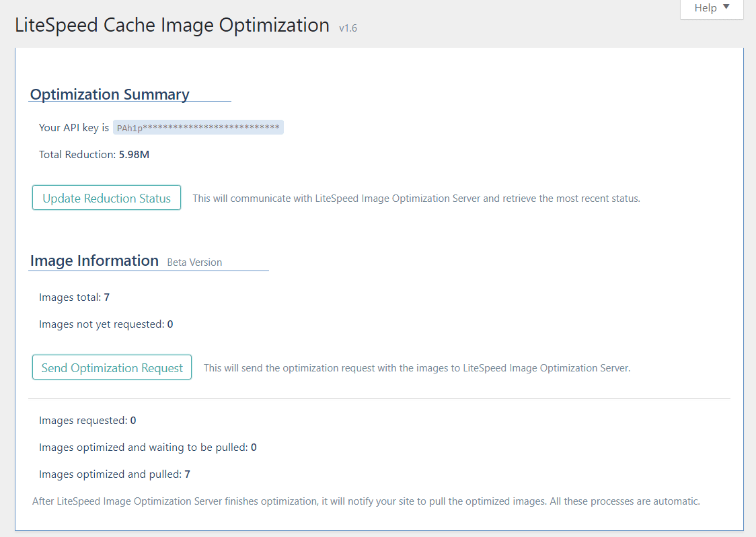756x537 pixels.
Task: Click the Update Reduction Status button
Action: (x=106, y=198)
